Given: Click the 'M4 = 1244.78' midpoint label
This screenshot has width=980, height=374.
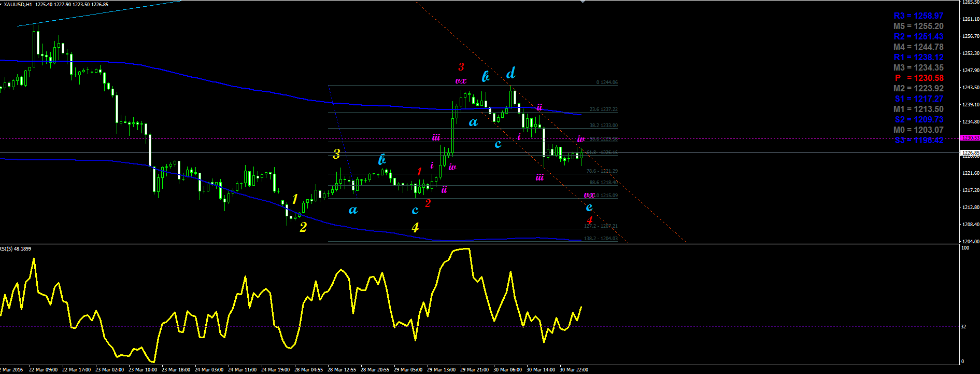Looking at the screenshot, I should pos(918,47).
